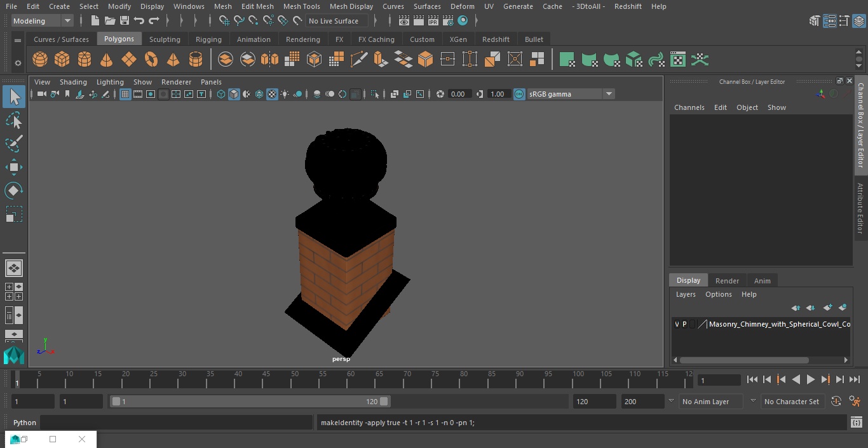This screenshot has height=448, width=868.
Task: Switch to the Sculpting shelf tab
Action: click(x=165, y=39)
